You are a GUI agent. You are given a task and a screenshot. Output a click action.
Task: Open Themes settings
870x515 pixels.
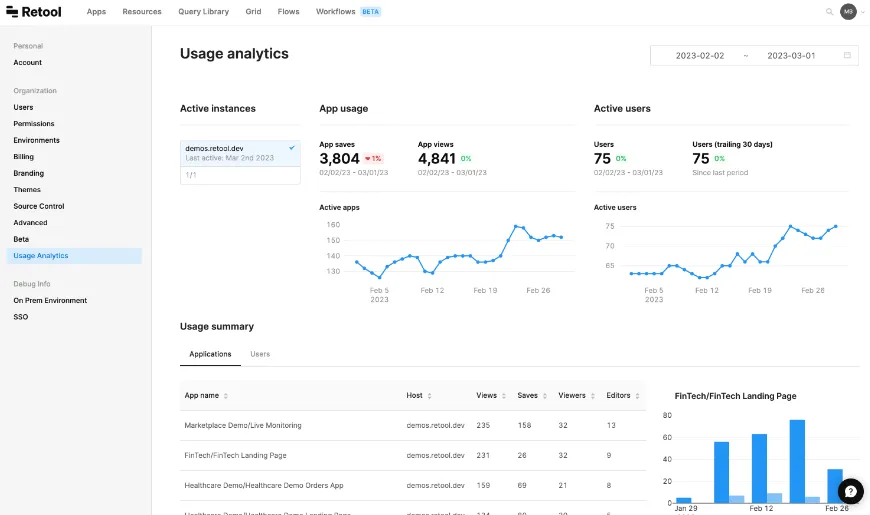pyautogui.click(x=27, y=189)
